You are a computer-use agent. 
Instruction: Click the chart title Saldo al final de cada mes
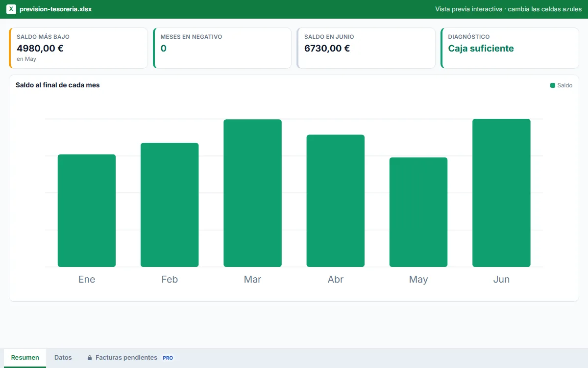click(58, 85)
